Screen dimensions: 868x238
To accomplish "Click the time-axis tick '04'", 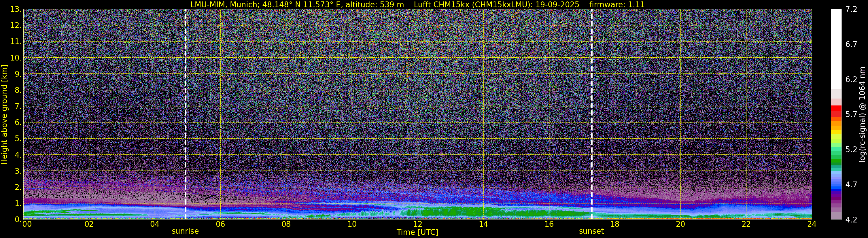I will 154,224.
